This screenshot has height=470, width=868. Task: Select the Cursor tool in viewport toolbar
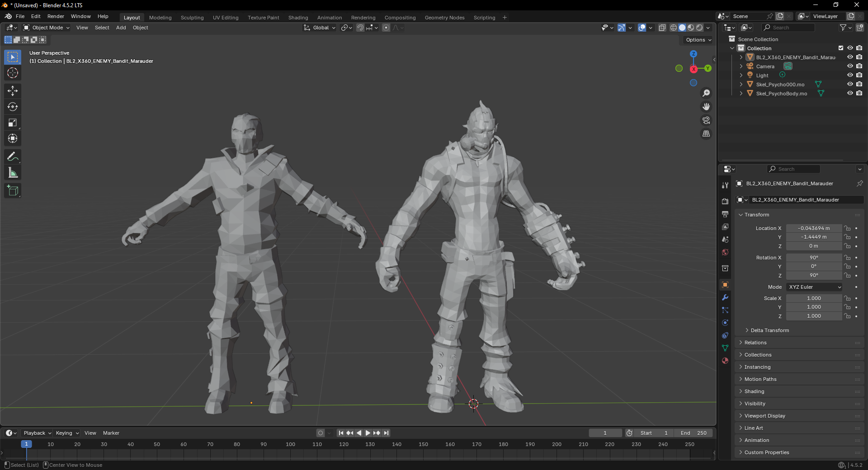point(13,73)
